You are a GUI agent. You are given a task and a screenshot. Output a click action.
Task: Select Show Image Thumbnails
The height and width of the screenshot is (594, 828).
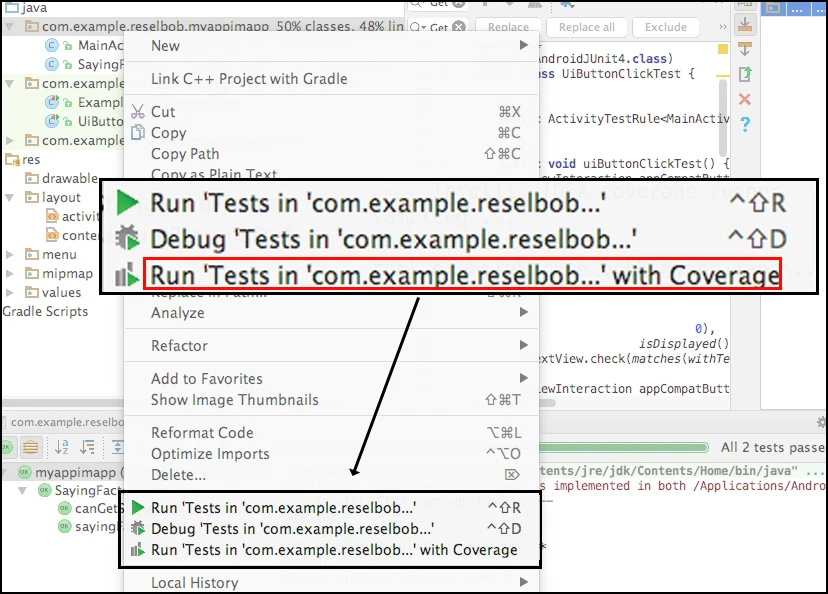coord(331,400)
